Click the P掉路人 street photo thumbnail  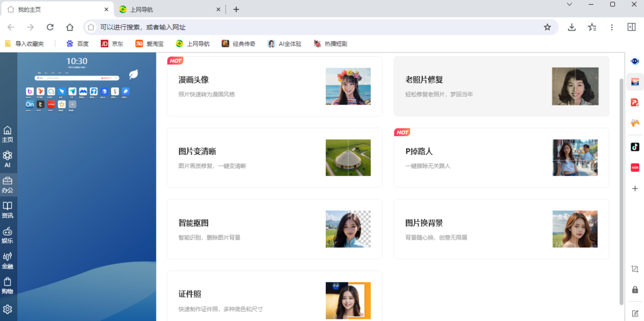[x=575, y=158]
